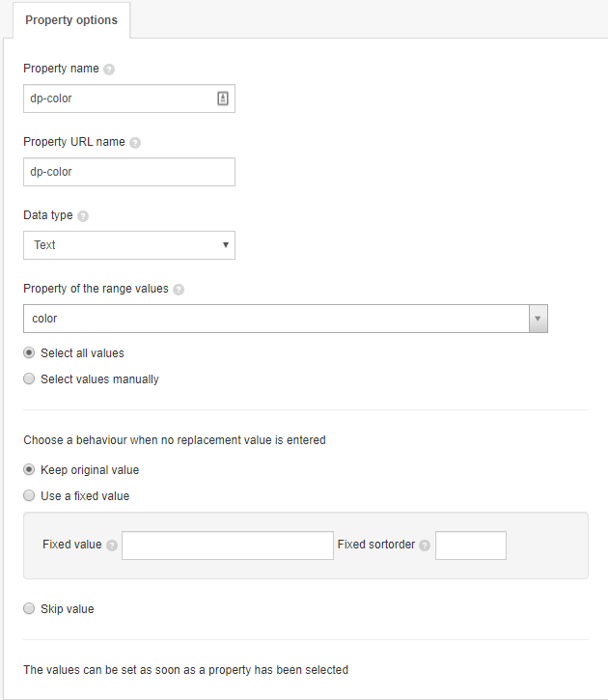608x700 pixels.
Task: Expand the range values dropdown arrow button
Action: click(538, 319)
